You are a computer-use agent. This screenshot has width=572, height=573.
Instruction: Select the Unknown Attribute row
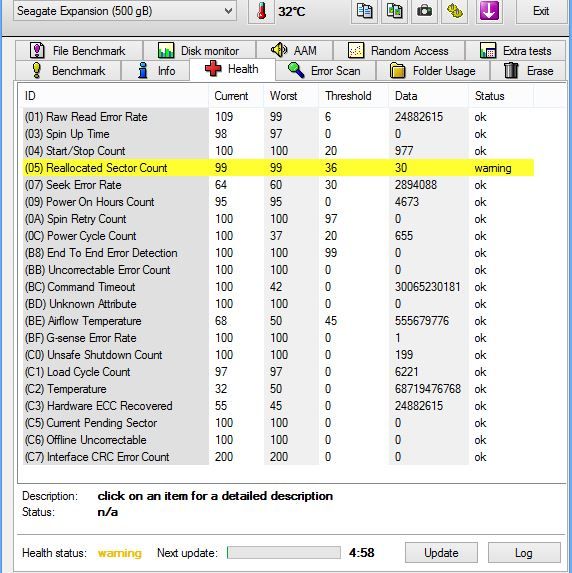(x=278, y=304)
